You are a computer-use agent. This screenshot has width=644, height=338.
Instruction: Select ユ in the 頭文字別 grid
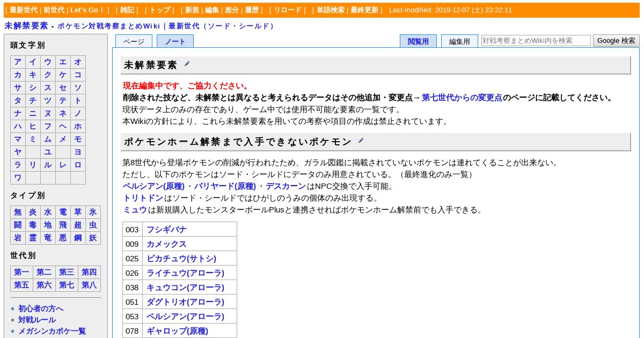[48, 152]
